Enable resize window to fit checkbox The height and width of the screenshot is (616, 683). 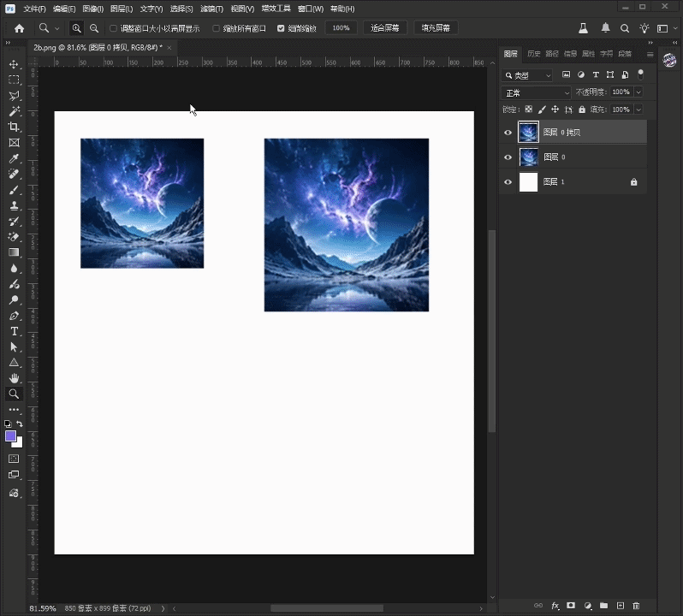click(x=113, y=28)
